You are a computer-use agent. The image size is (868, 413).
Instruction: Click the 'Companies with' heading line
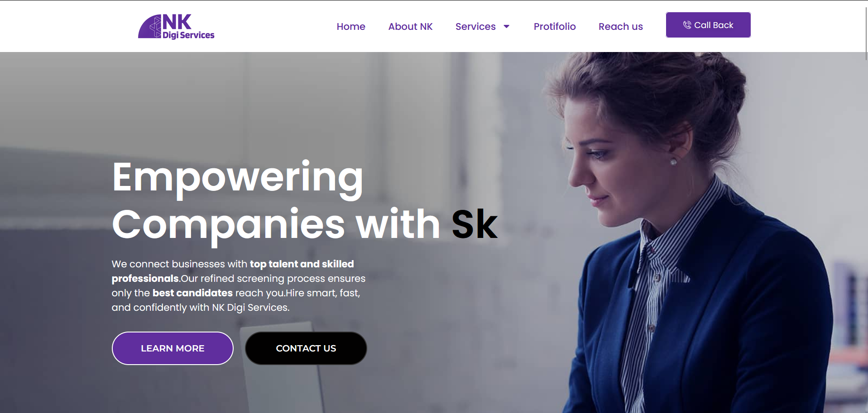pos(276,225)
